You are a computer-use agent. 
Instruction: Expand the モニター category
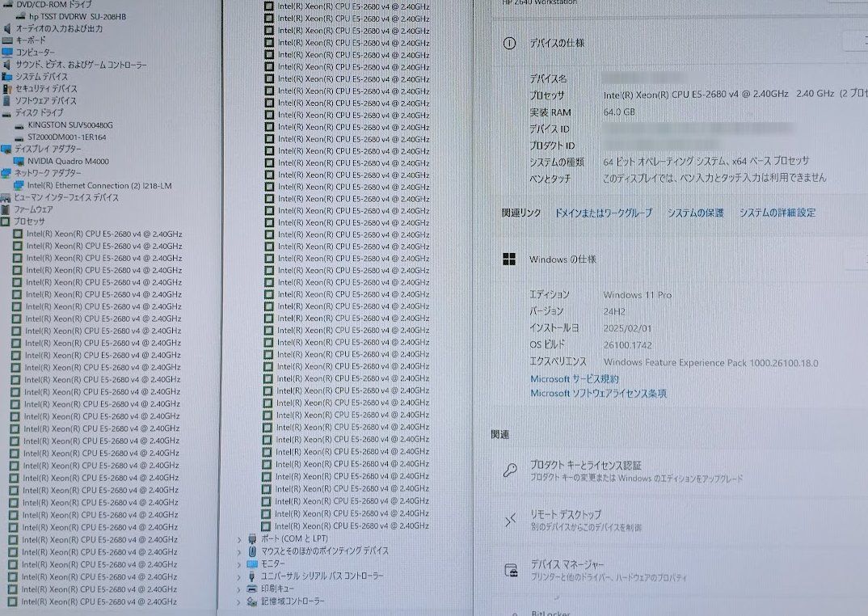pyautogui.click(x=239, y=562)
